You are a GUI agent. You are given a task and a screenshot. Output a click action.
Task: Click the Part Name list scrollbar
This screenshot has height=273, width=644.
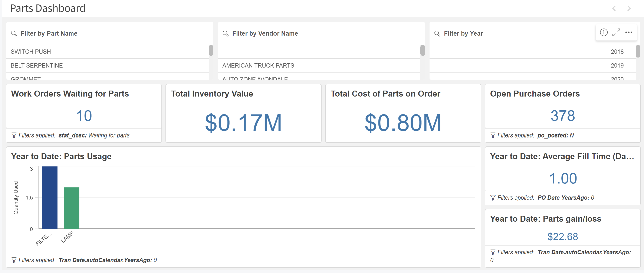coord(211,51)
